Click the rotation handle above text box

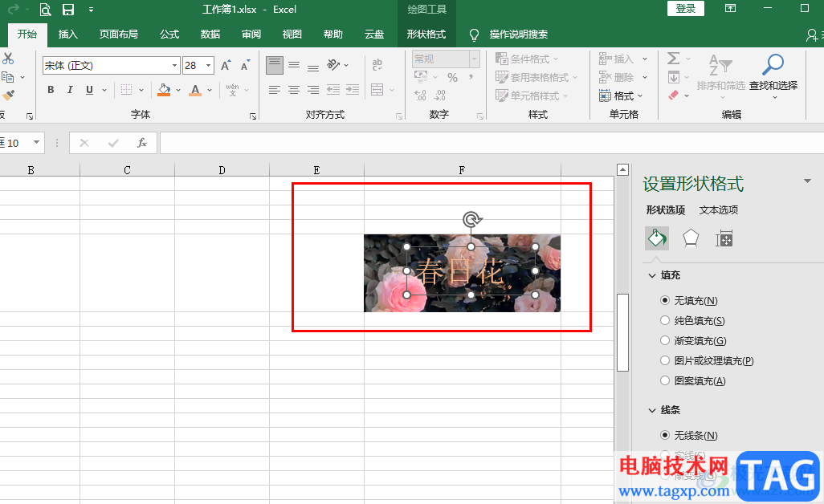click(x=472, y=219)
